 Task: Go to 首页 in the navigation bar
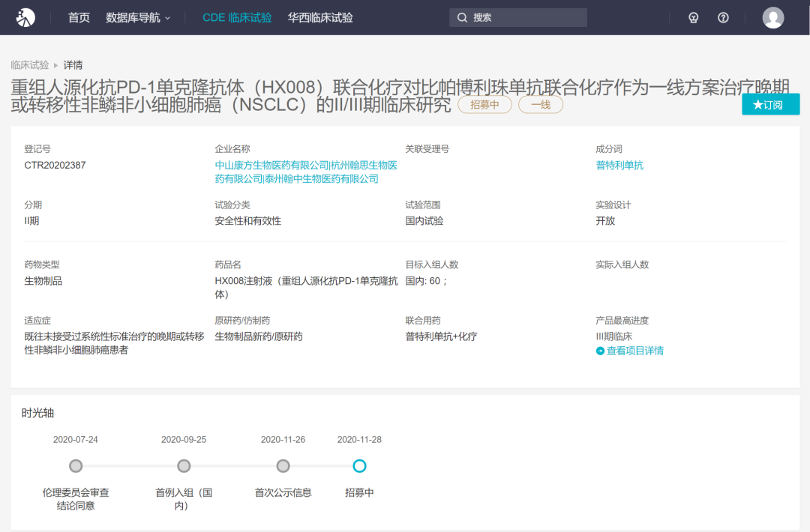(x=79, y=17)
